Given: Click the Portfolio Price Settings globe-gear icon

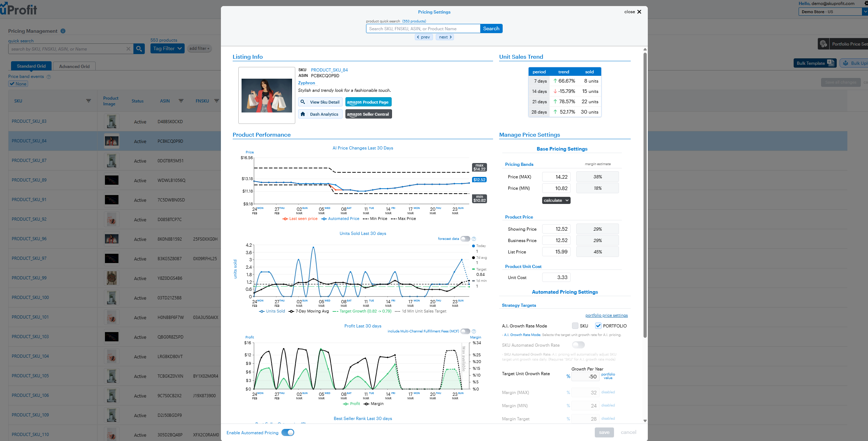Looking at the screenshot, I should (x=824, y=44).
